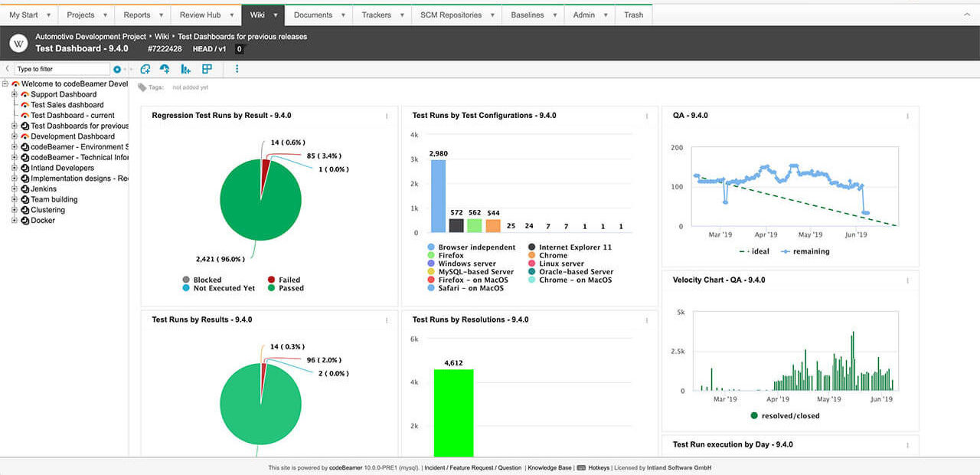Click the new wiki page toolbar icon
Image resolution: width=980 pixels, height=475 pixels.
tap(145, 69)
